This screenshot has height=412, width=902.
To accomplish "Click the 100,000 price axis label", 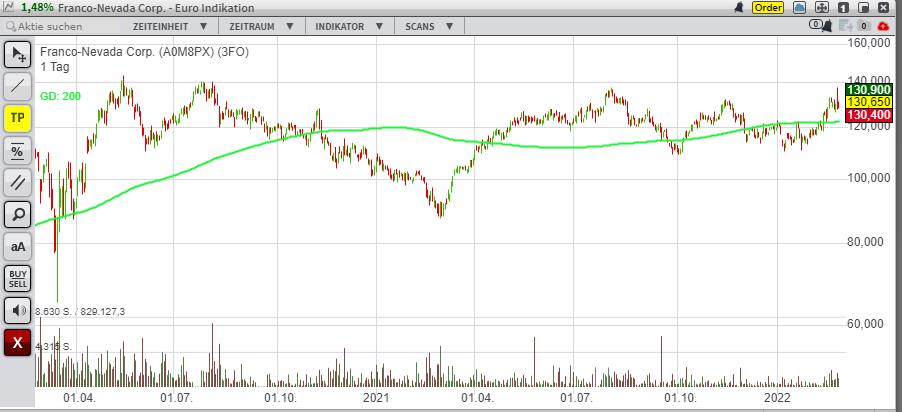I will tap(867, 178).
